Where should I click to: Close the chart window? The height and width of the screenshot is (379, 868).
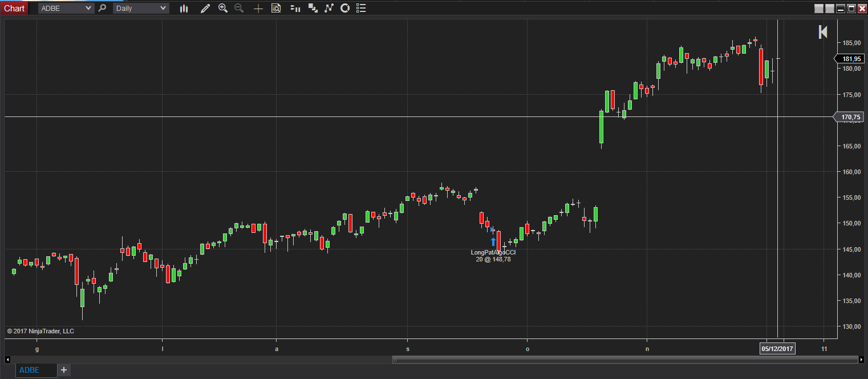(862, 9)
